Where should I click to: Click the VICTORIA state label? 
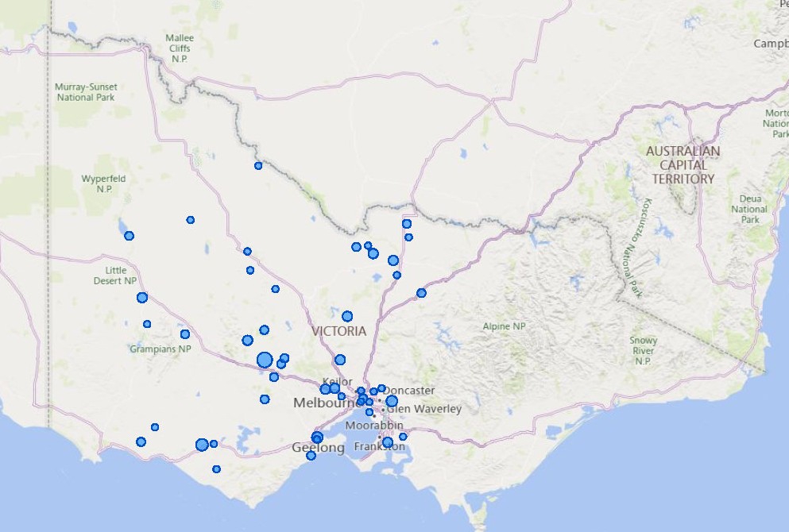point(339,331)
